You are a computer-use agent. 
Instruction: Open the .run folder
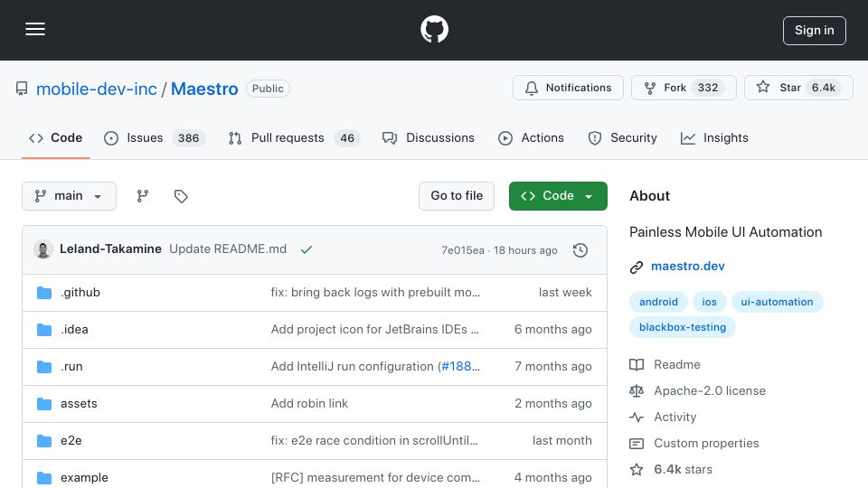pos(71,366)
